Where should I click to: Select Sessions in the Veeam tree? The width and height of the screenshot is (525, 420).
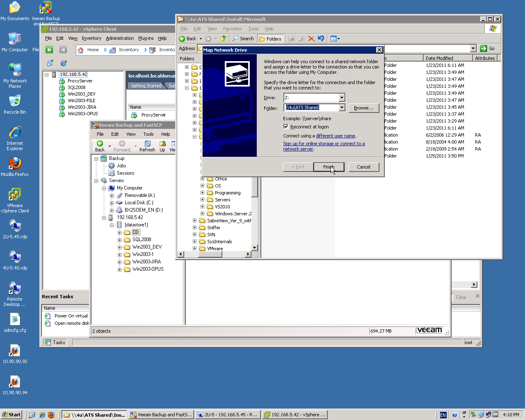[x=126, y=173]
